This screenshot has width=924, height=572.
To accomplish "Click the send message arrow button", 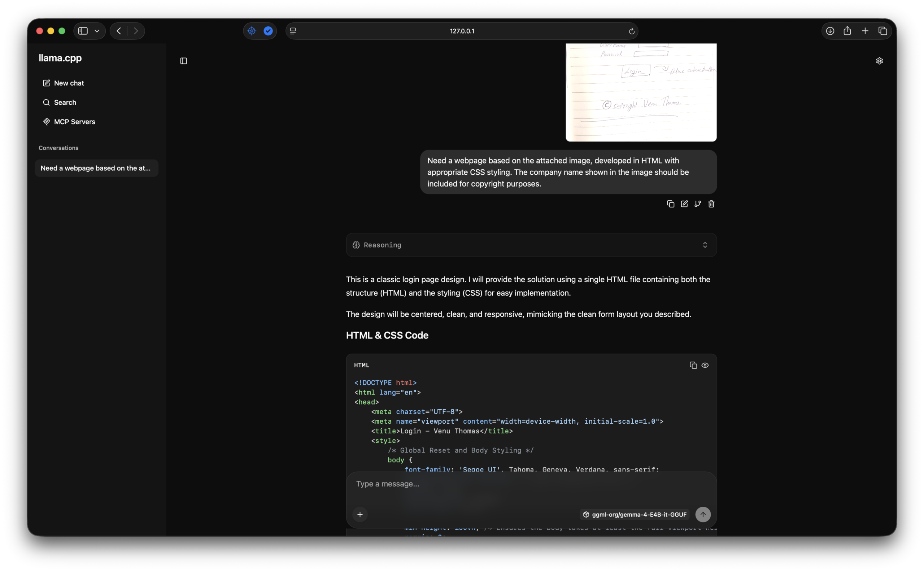I will [x=703, y=515].
